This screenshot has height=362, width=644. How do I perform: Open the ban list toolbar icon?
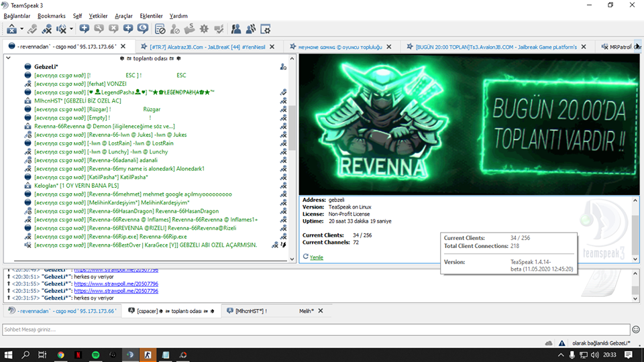[x=160, y=29]
